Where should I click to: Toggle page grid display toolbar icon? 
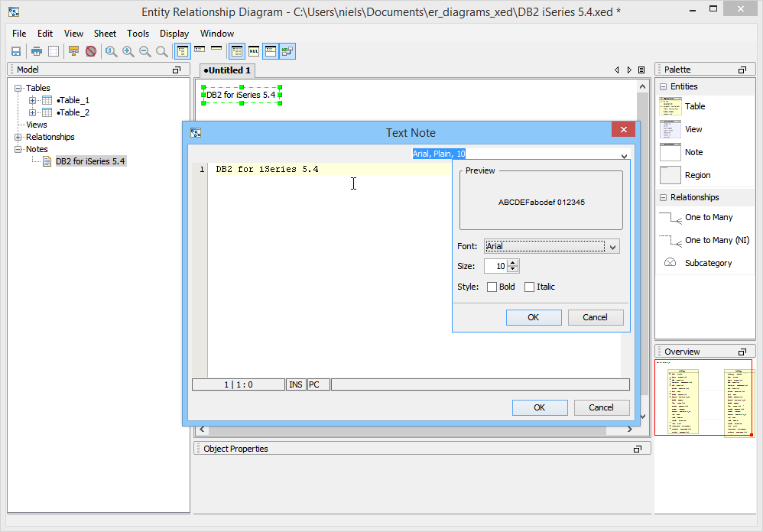coord(54,51)
